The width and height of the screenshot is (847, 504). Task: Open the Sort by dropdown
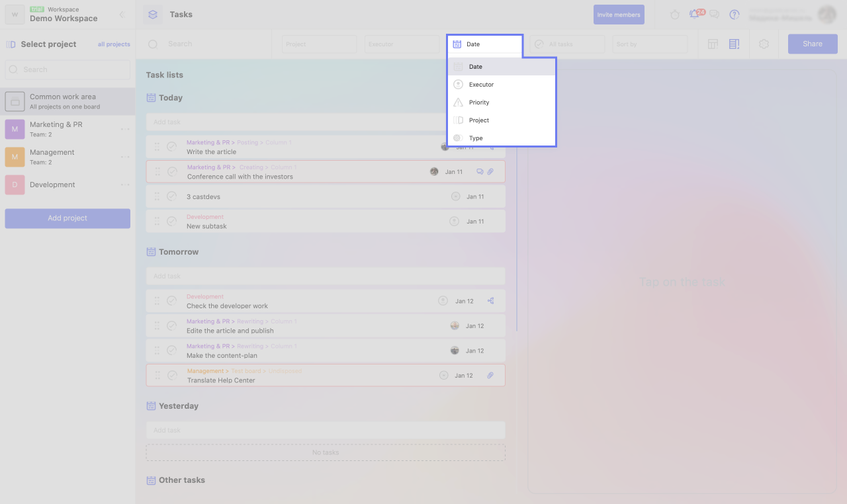pyautogui.click(x=650, y=44)
